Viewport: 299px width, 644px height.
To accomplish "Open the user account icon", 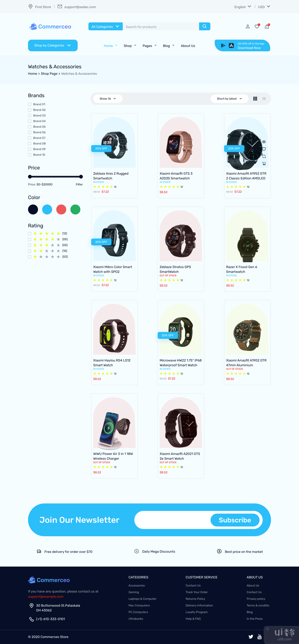I will click(x=248, y=26).
